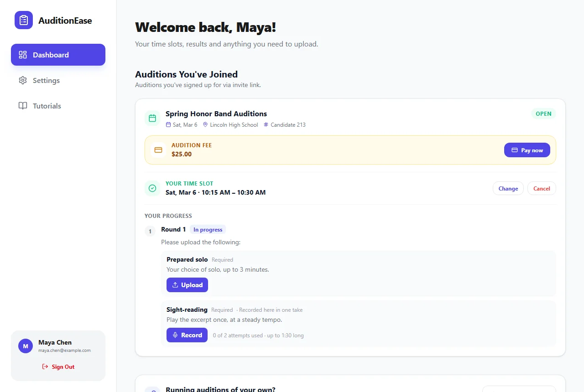The width and height of the screenshot is (584, 392).
Task: Click the In progress badge for Round 1
Action: (x=208, y=230)
